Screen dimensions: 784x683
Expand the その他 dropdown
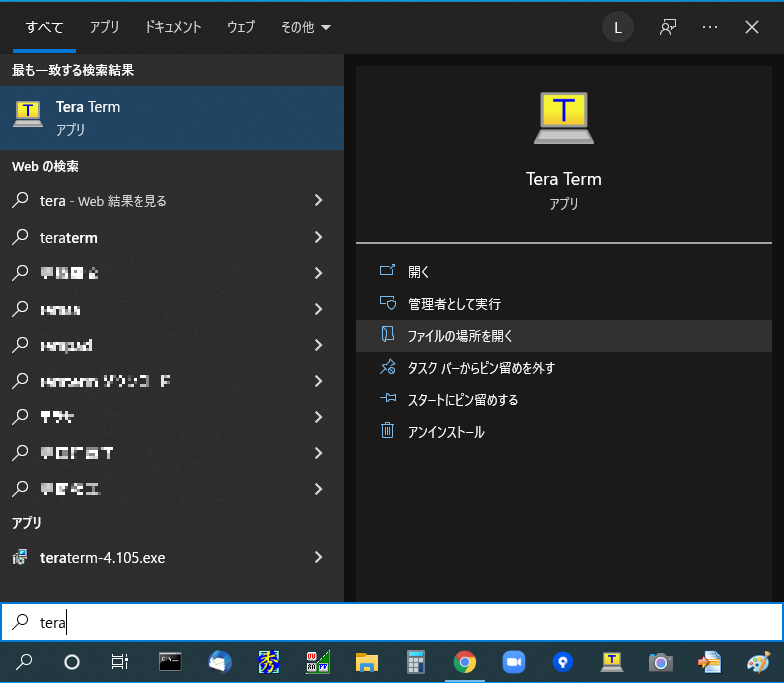coord(306,27)
